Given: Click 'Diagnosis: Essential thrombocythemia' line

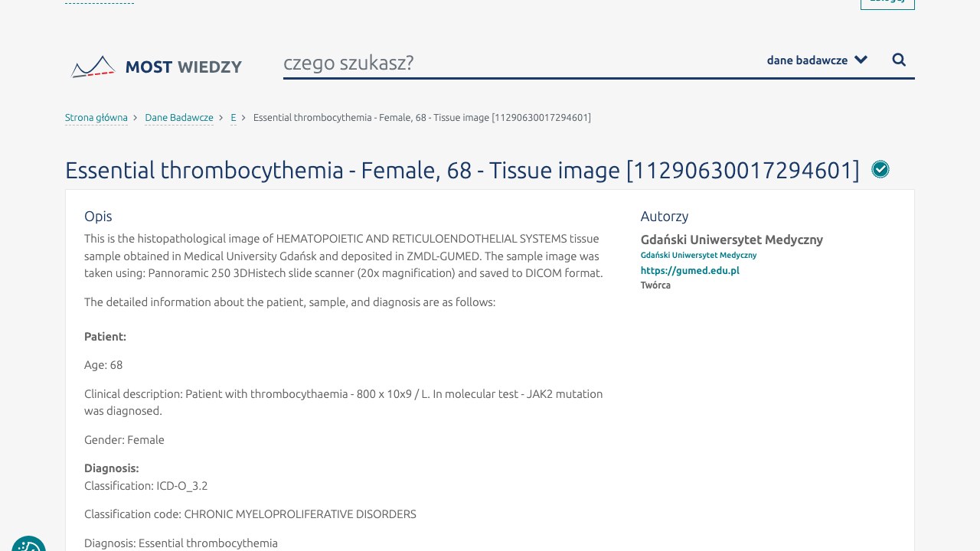Looking at the screenshot, I should (181, 543).
